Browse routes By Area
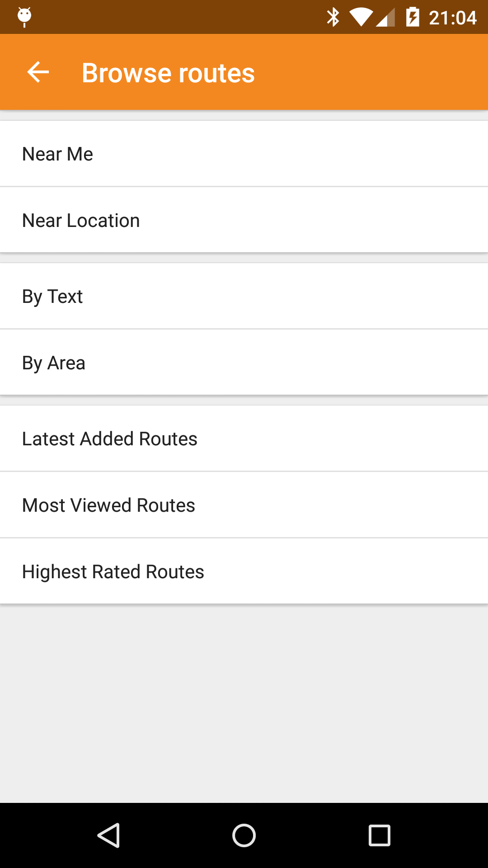 [x=244, y=363]
